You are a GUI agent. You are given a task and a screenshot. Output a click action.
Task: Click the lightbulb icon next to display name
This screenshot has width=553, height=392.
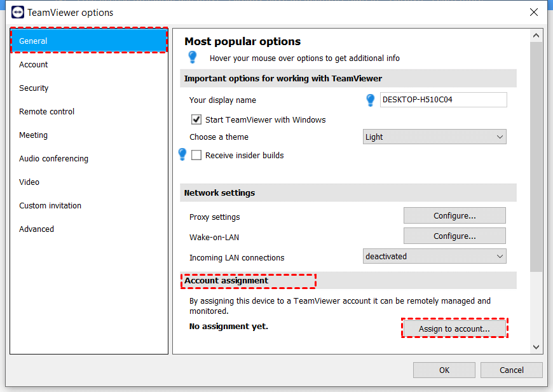click(x=371, y=100)
